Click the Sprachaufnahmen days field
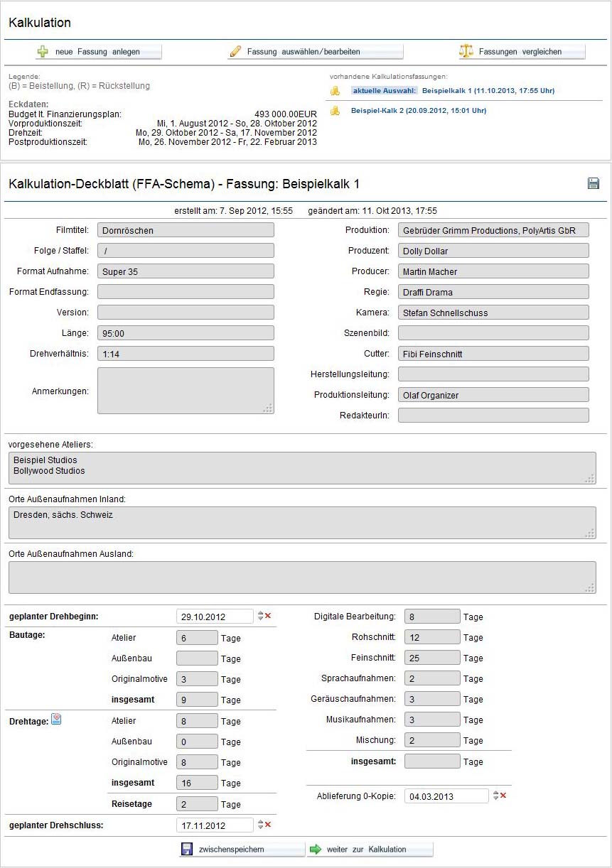The width and height of the screenshot is (612, 868). 432,678
